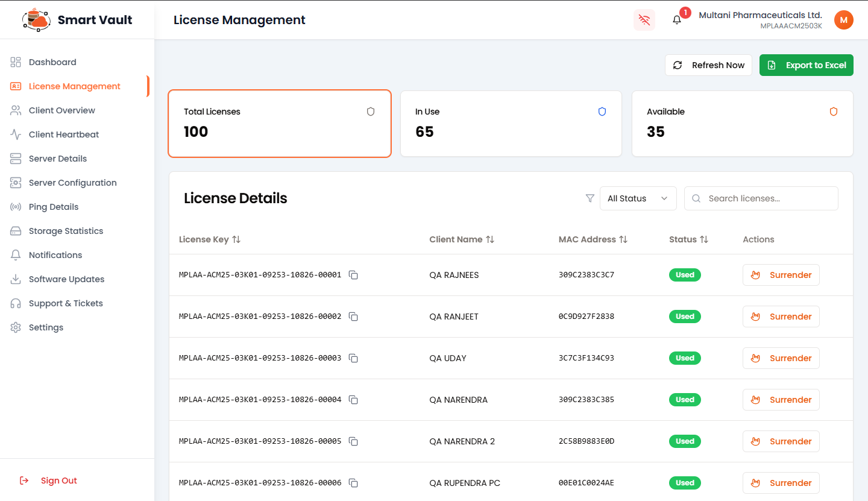Toggle sorting on the Status column

click(x=705, y=239)
